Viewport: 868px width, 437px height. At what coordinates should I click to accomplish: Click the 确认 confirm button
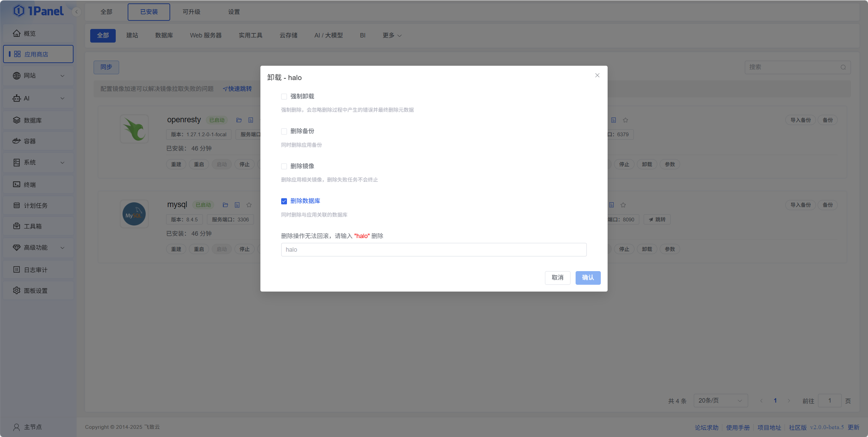pos(588,278)
